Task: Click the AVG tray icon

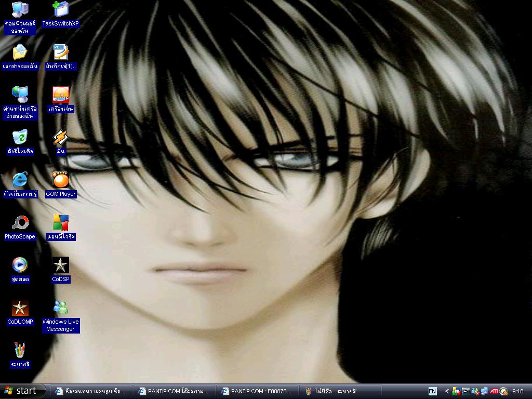Action: pyautogui.click(x=457, y=391)
